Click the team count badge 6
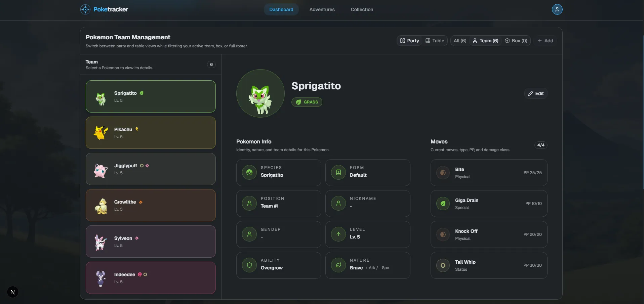 pos(211,64)
